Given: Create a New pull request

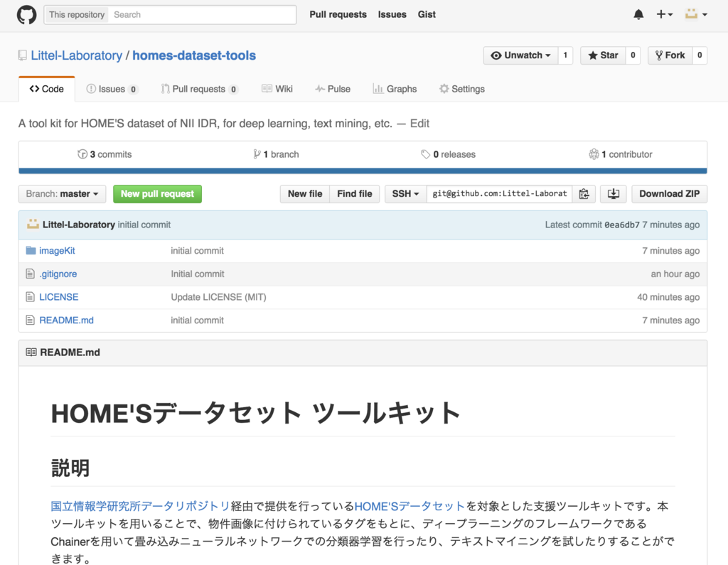Looking at the screenshot, I should pyautogui.click(x=157, y=193).
